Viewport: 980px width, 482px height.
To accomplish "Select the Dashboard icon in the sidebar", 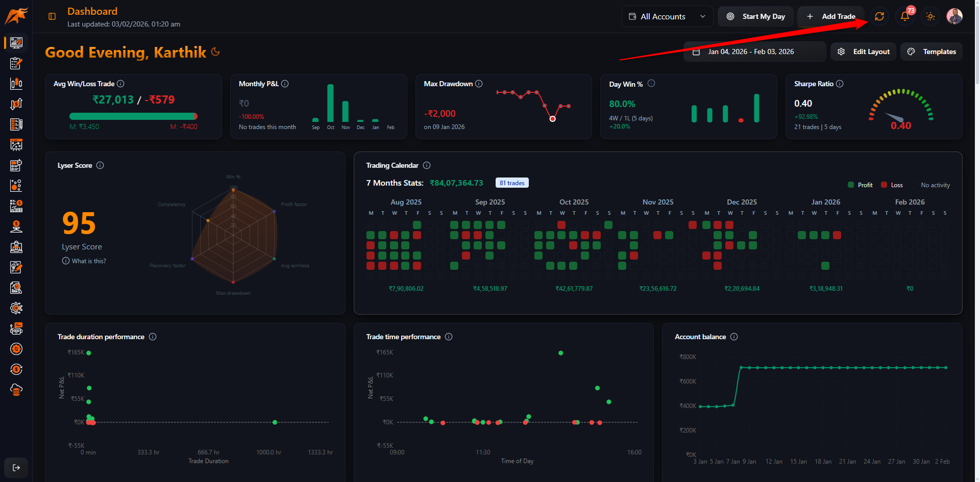I will (x=16, y=43).
